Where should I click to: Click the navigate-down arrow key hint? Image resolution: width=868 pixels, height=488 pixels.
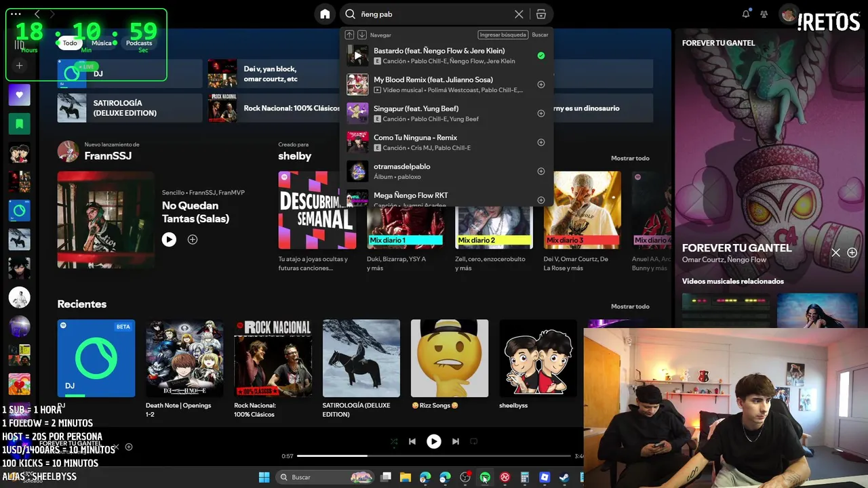coord(362,35)
